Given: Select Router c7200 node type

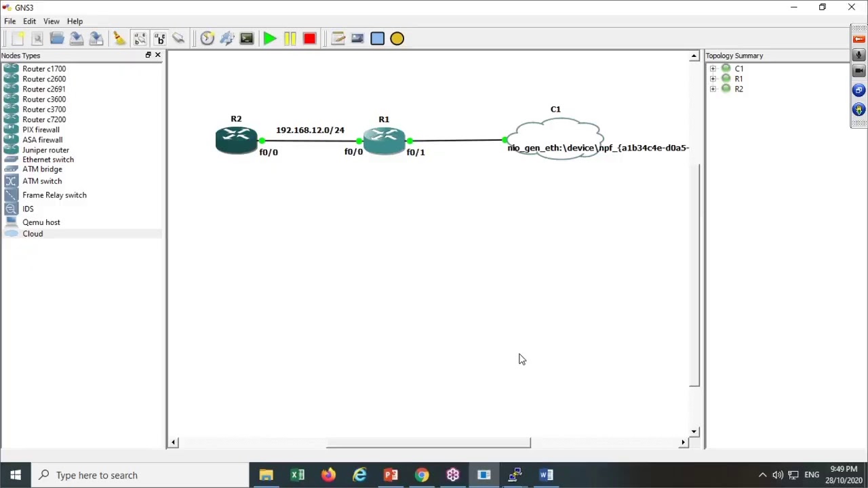Looking at the screenshot, I should coord(44,119).
